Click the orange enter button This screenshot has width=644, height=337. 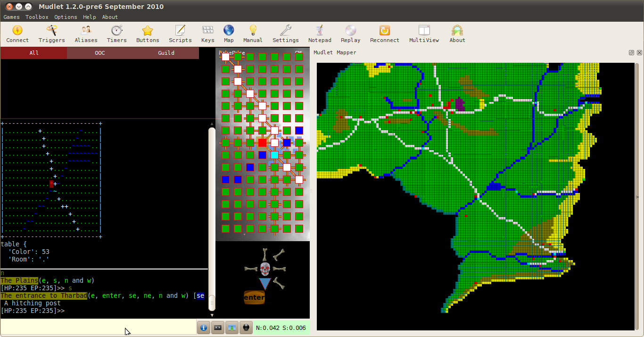(x=254, y=298)
